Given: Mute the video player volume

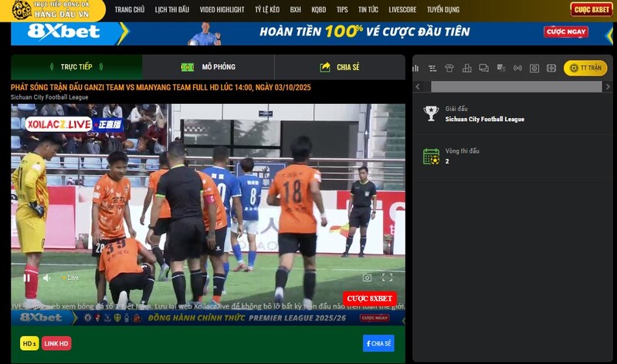Looking at the screenshot, I should pos(47,278).
